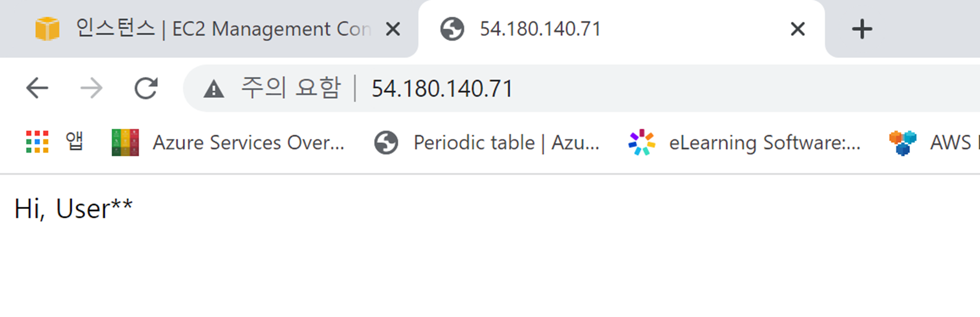Click the back navigation arrow
This screenshot has height=317, width=980.
coord(37,88)
